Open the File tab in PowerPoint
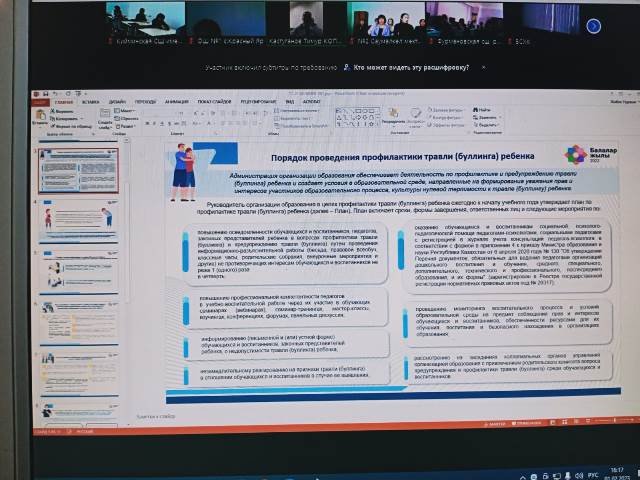Viewport: 640px width, 480px height. (41, 102)
